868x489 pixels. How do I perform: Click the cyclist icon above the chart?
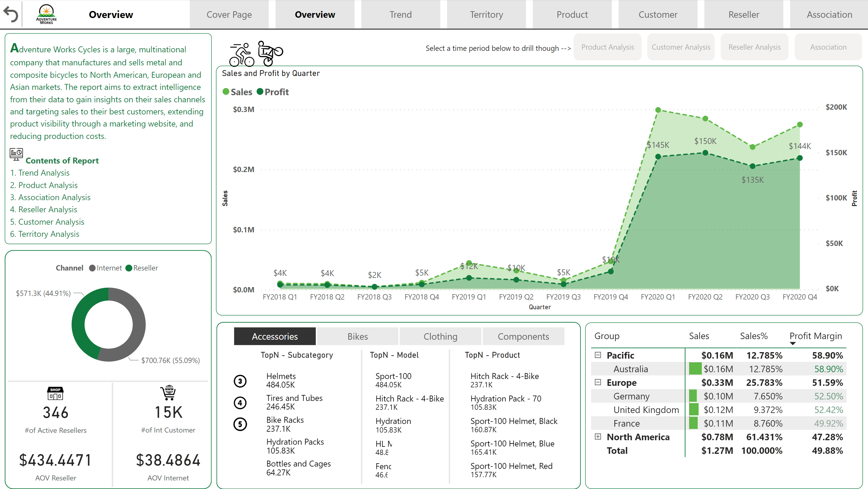tap(241, 55)
